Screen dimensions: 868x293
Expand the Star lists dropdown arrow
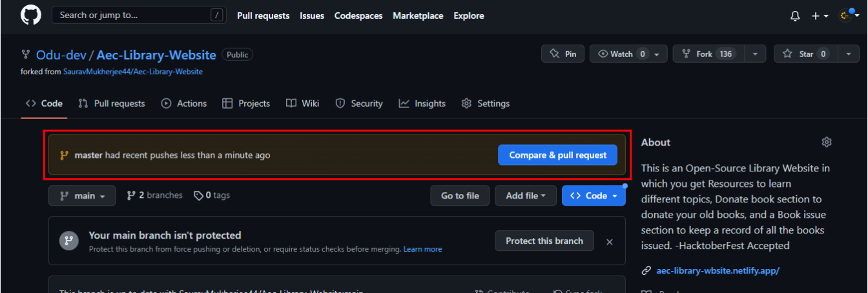pyautogui.click(x=849, y=54)
